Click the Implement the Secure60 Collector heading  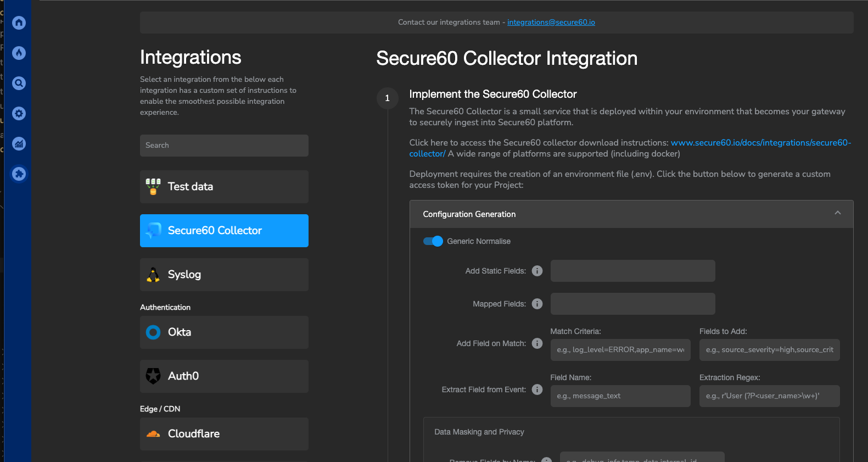coord(493,94)
